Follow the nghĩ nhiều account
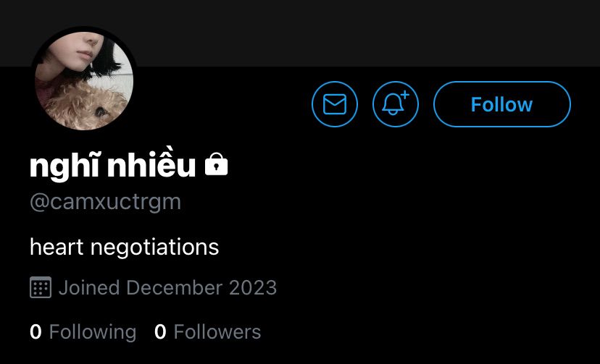The width and height of the screenshot is (600, 364). pyautogui.click(x=501, y=104)
